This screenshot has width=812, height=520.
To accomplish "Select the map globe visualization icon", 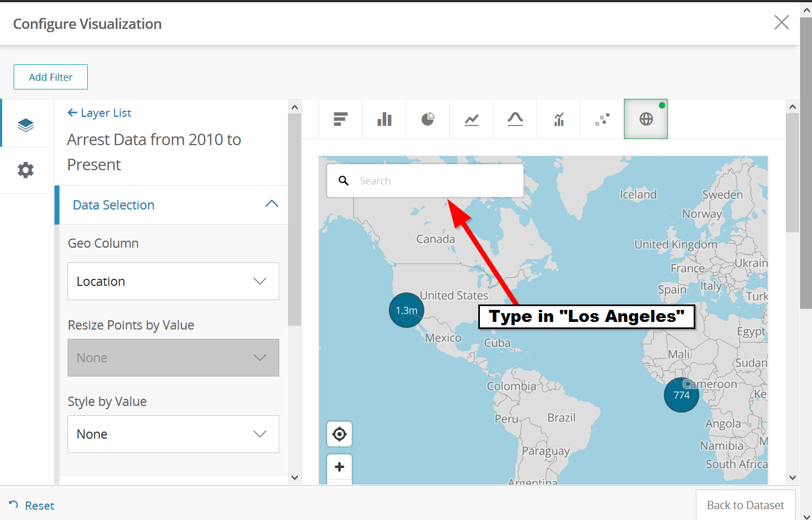I will [646, 119].
